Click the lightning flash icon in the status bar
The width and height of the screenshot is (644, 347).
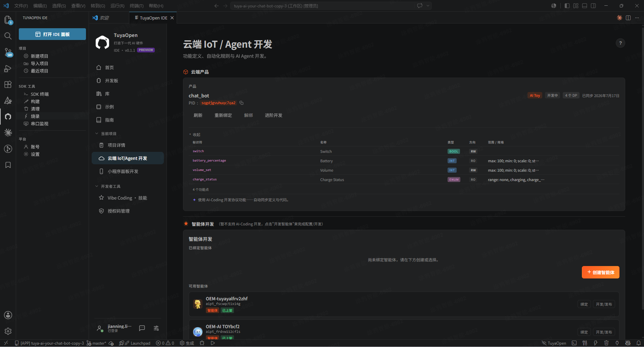596,343
